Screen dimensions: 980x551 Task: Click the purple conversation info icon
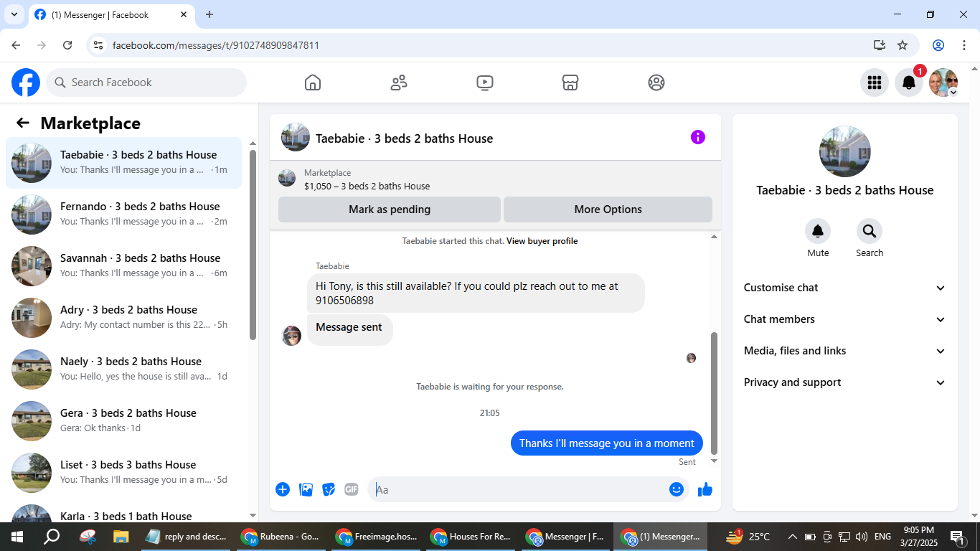(698, 137)
